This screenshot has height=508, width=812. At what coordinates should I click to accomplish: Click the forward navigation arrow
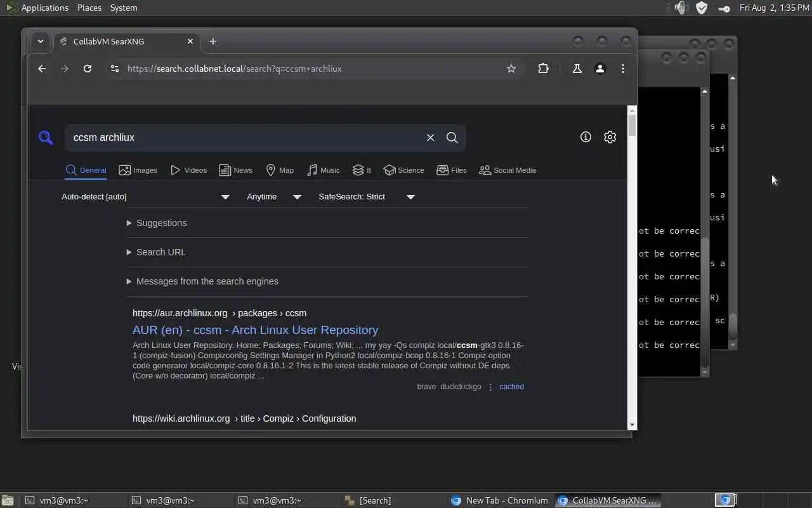click(x=65, y=69)
